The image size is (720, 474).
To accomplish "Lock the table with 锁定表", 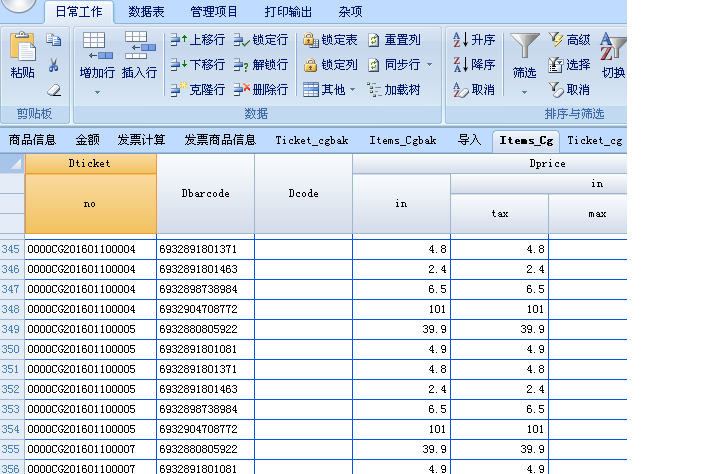I will point(330,40).
